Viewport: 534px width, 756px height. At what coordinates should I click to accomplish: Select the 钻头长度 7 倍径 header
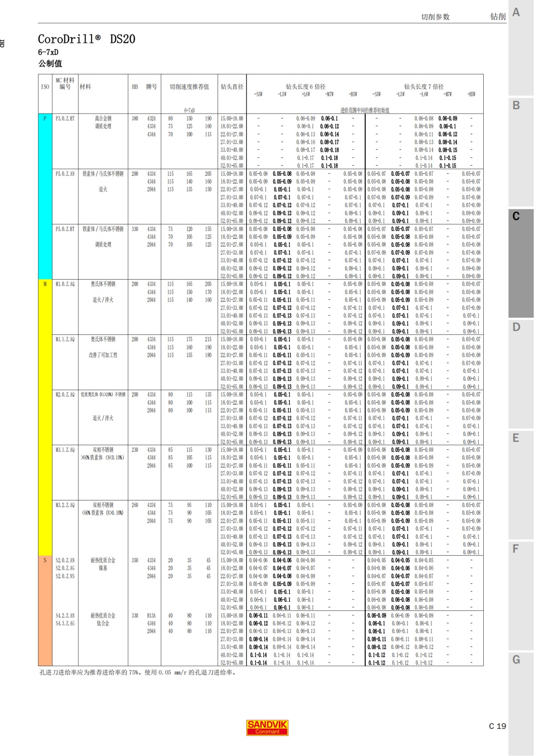pyautogui.click(x=424, y=87)
